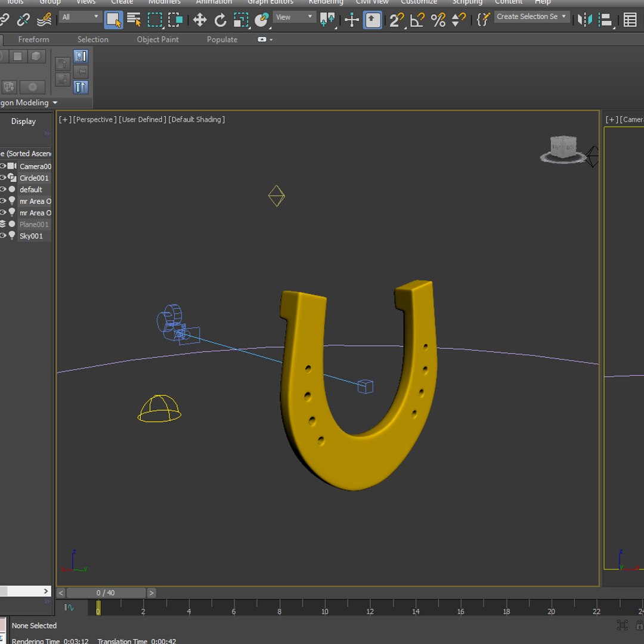Open the Rendering menu
The image size is (644, 644).
326,2
